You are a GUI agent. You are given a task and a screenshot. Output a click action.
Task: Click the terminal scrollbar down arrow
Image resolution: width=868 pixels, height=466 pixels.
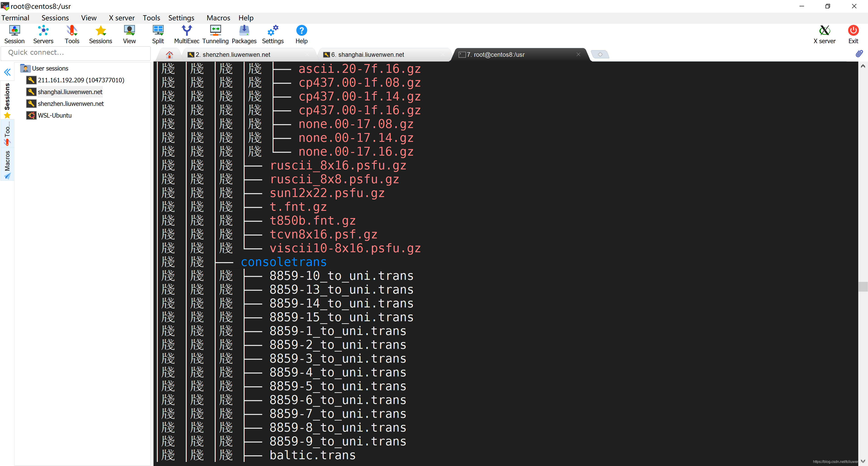point(863,461)
